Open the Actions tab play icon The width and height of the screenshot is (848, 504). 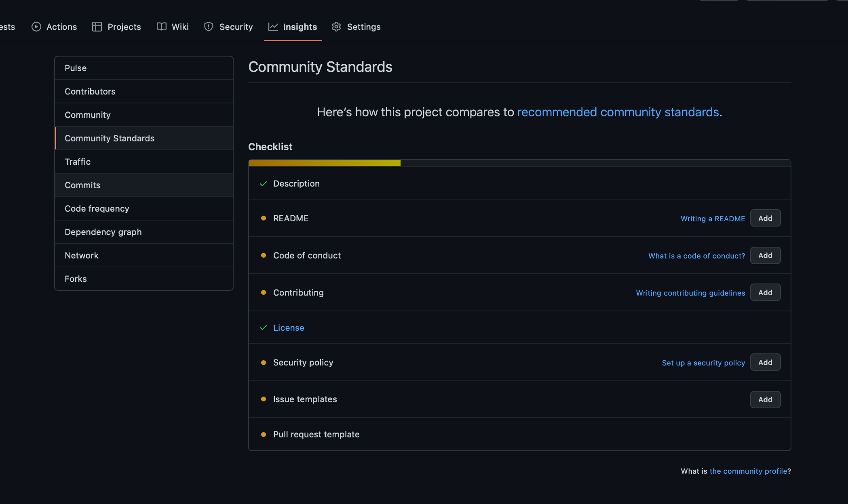pyautogui.click(x=36, y=27)
